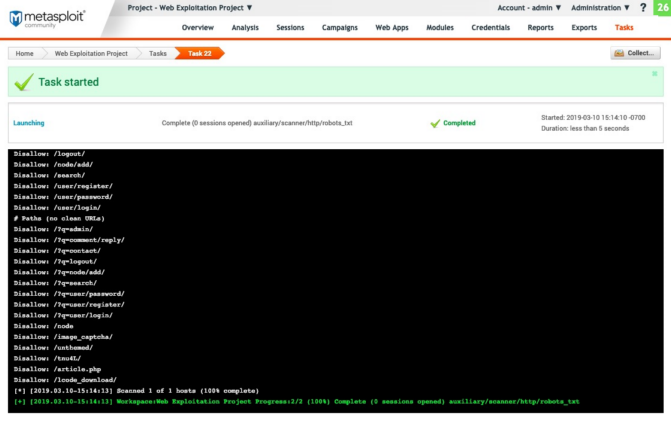671x424 pixels.
Task: Open the green notifications counter badge
Action: (661, 8)
